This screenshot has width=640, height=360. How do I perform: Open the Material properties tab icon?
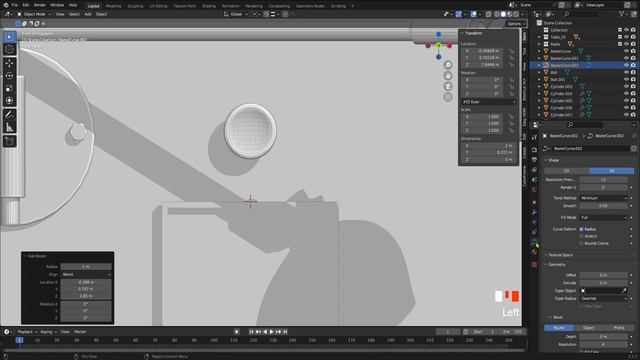(x=534, y=252)
